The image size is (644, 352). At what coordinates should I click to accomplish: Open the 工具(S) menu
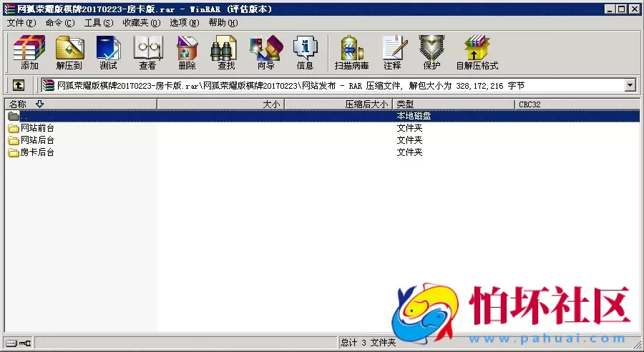(x=99, y=23)
